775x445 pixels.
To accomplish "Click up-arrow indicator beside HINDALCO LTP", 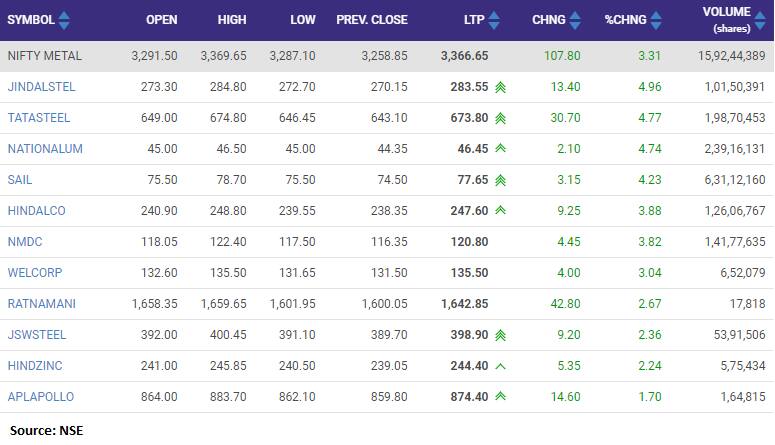I will point(501,211).
